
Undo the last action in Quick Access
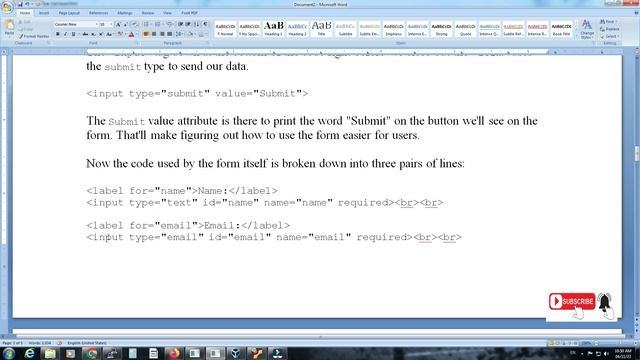[27, 4]
